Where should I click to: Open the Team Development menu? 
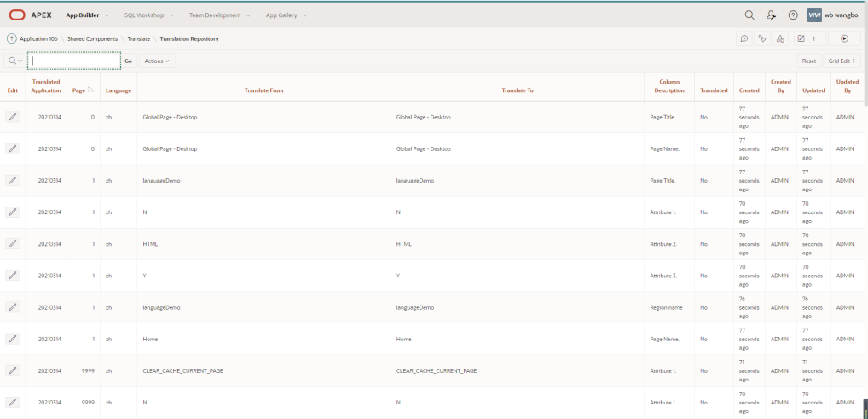(220, 15)
